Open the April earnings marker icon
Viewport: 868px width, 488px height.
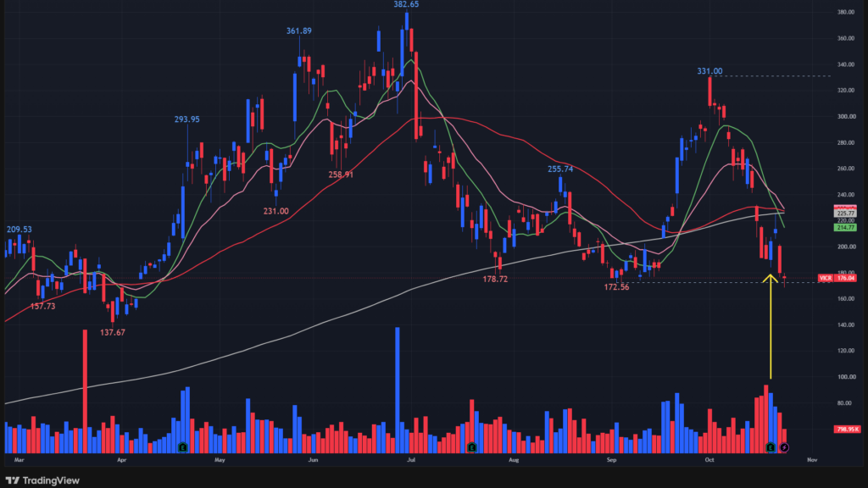coord(183,447)
